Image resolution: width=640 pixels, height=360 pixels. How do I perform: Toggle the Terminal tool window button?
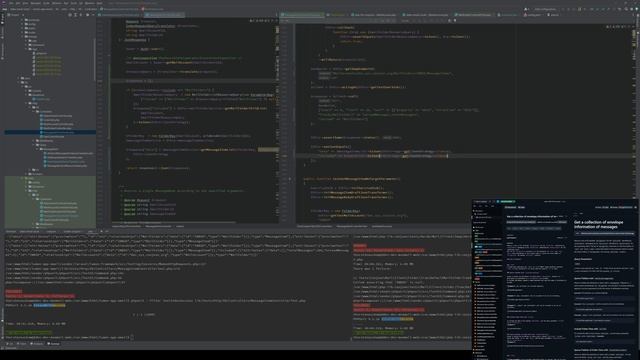click(53, 344)
